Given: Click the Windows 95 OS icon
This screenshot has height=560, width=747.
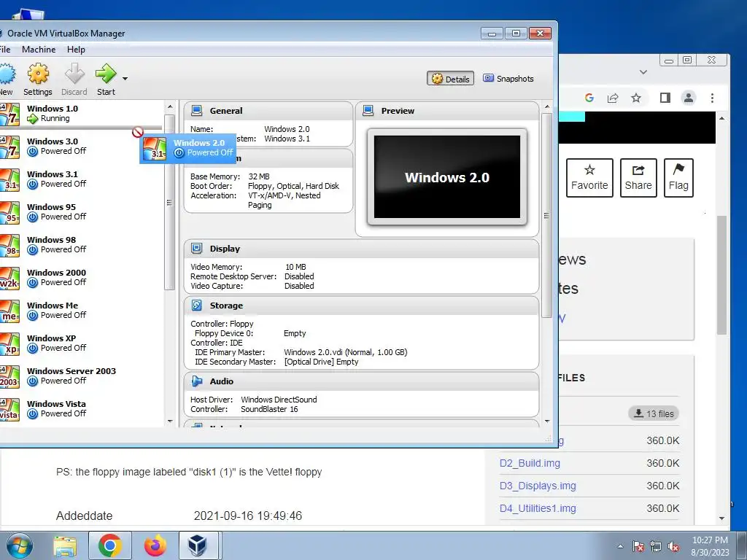Looking at the screenshot, I should (9, 212).
